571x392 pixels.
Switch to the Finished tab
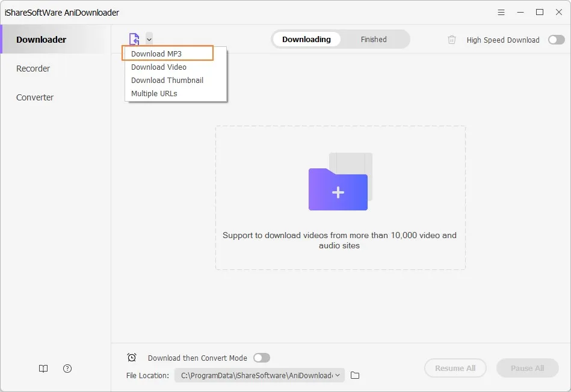click(x=374, y=39)
